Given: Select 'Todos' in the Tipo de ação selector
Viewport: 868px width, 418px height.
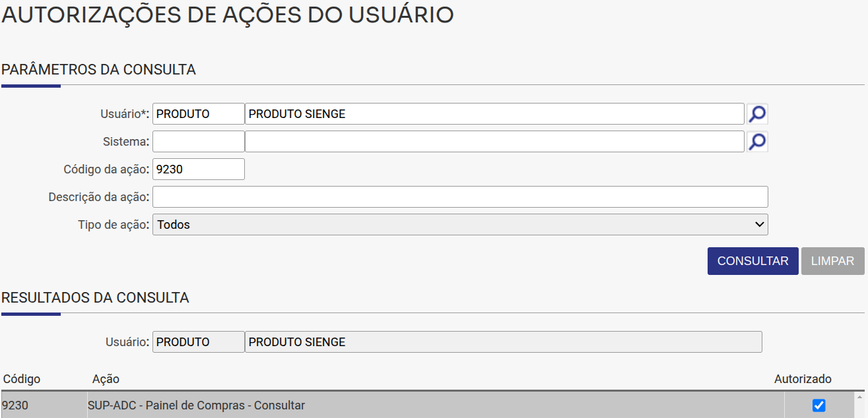Looking at the screenshot, I should 460,224.
